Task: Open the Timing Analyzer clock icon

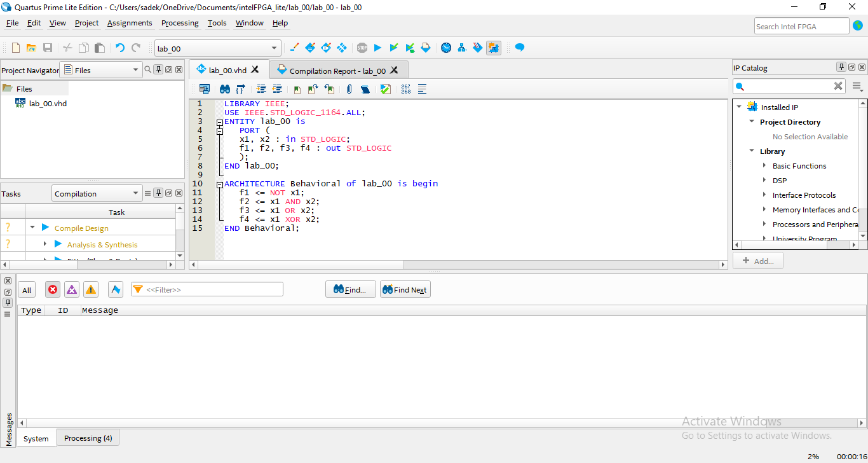Action: [x=446, y=48]
